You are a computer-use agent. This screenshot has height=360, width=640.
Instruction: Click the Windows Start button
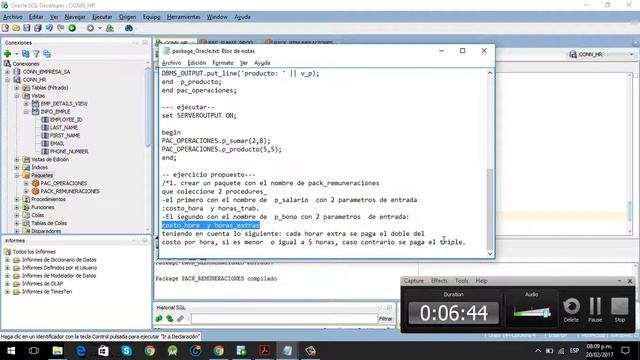pyautogui.click(x=11, y=351)
